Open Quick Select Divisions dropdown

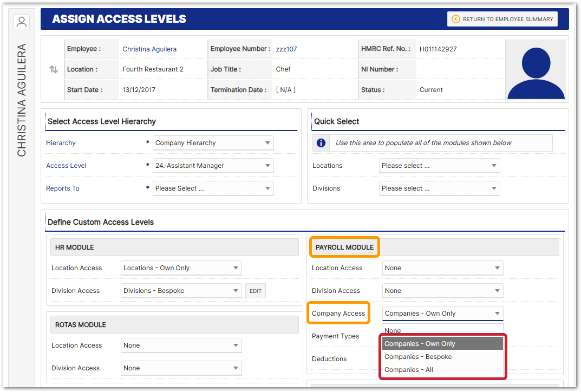point(439,188)
